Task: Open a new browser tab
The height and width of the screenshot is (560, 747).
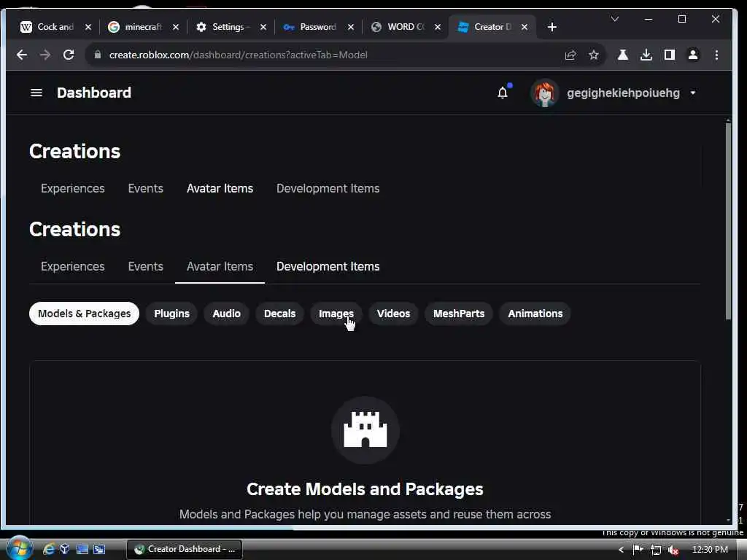Action: tap(552, 27)
